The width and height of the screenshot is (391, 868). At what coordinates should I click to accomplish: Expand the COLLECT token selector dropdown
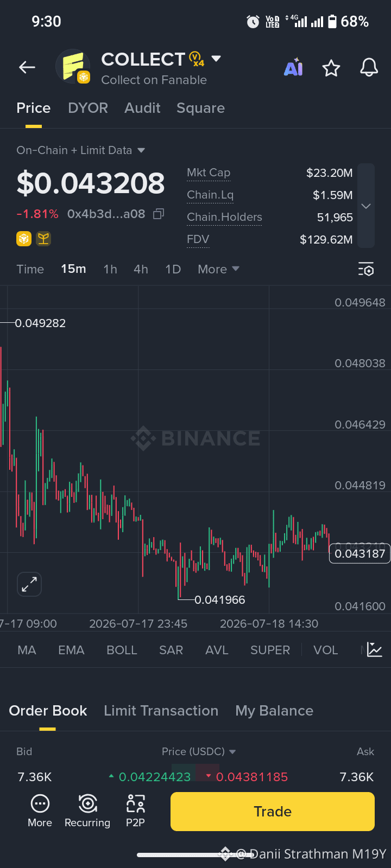tap(216, 59)
